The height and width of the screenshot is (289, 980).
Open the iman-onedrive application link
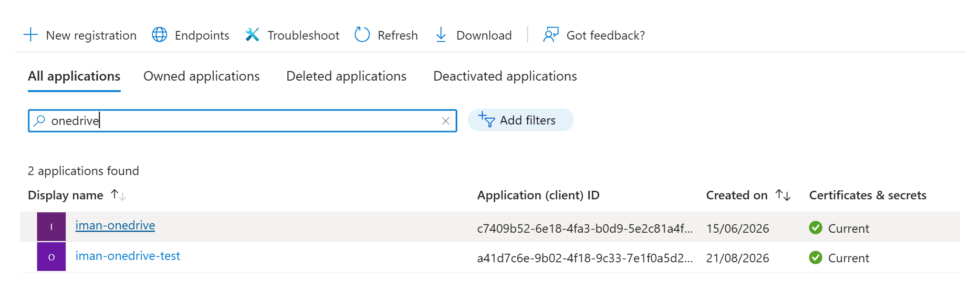[115, 225]
